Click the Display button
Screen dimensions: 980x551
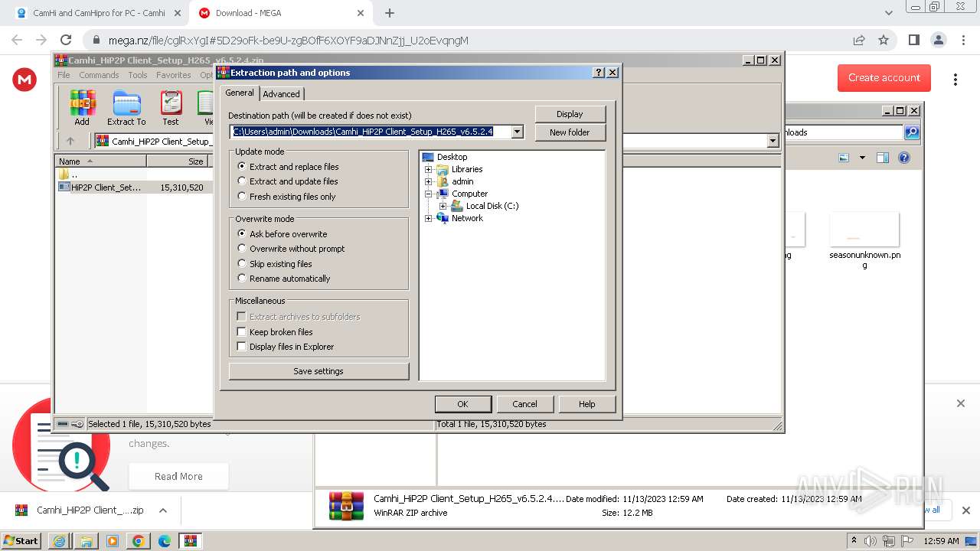pos(570,114)
